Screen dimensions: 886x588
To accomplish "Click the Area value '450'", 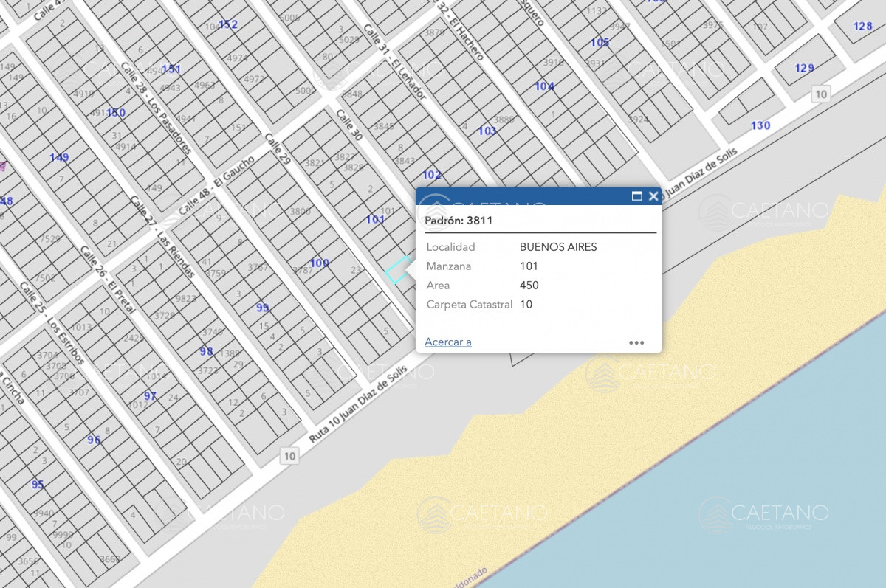I will coord(529,286).
